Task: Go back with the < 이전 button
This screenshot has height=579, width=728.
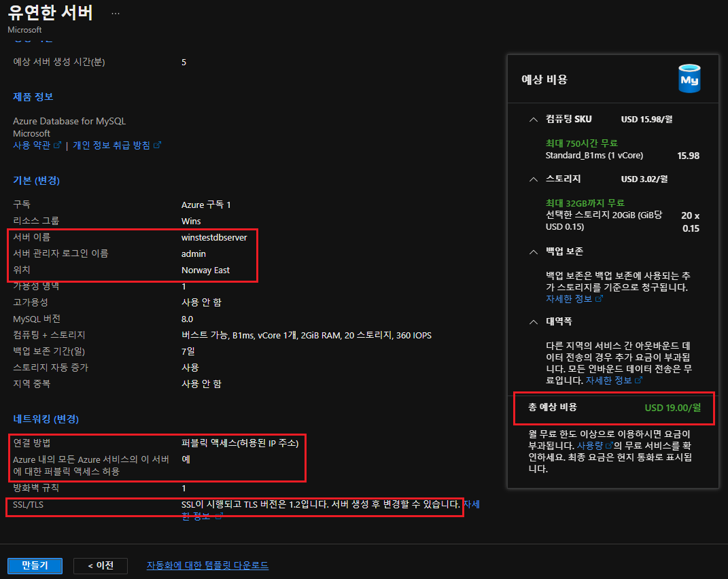Action: pos(101,565)
